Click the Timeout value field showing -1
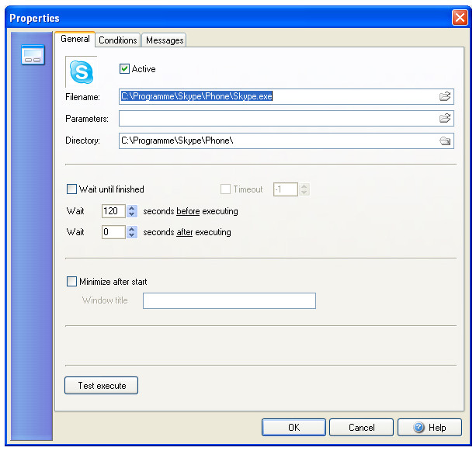The width and height of the screenshot is (476, 451). tap(285, 189)
